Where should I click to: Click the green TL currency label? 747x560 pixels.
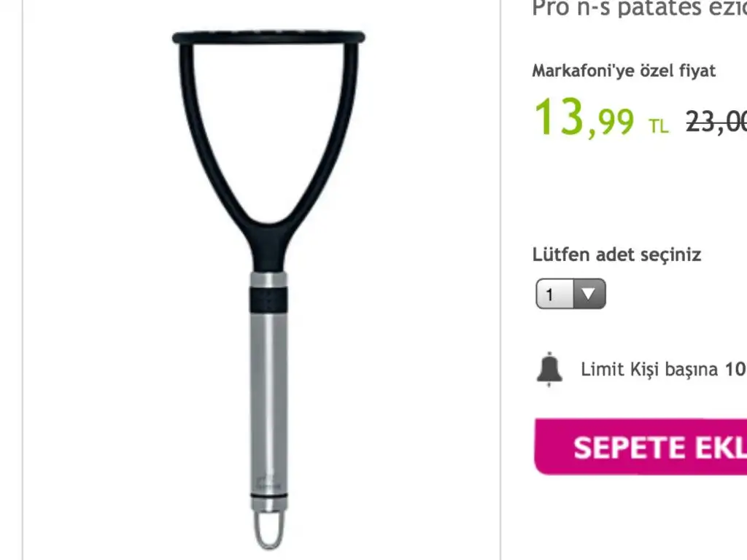point(659,125)
